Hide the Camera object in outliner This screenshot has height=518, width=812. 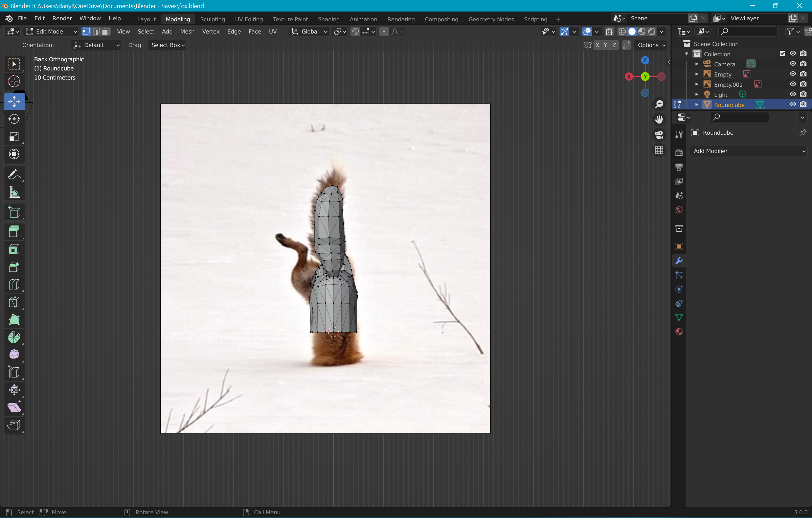(793, 64)
